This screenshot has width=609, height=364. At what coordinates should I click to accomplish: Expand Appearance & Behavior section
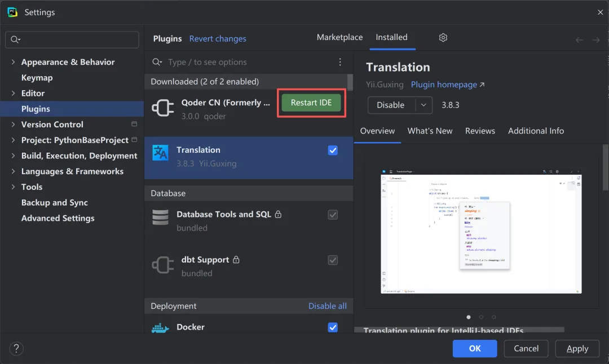point(13,62)
